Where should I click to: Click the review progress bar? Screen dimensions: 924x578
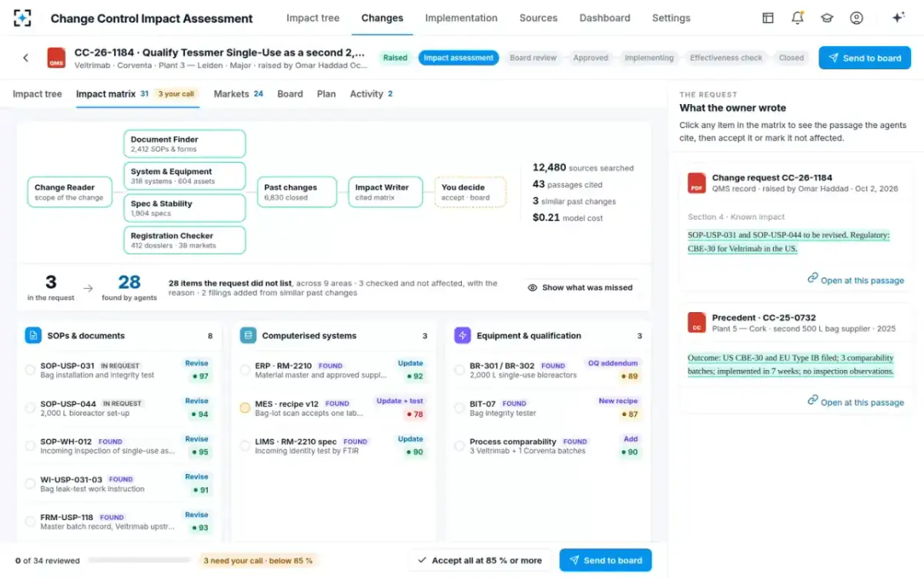(139, 560)
